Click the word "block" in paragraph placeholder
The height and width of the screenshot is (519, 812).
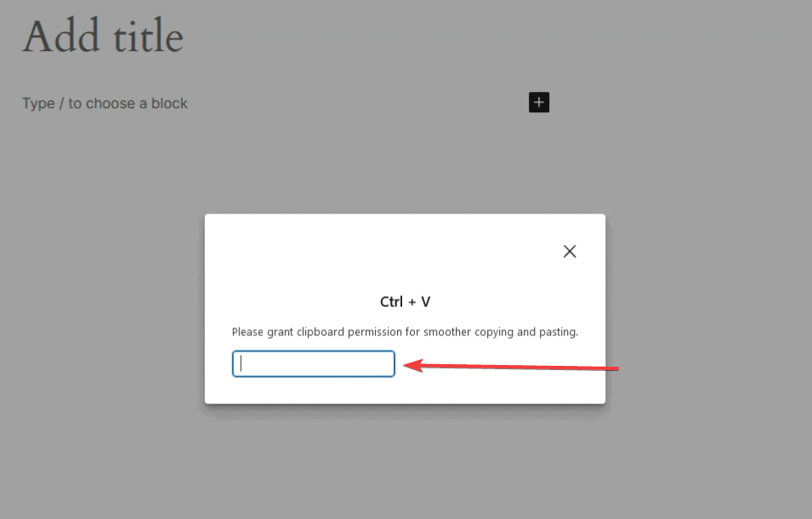point(169,103)
